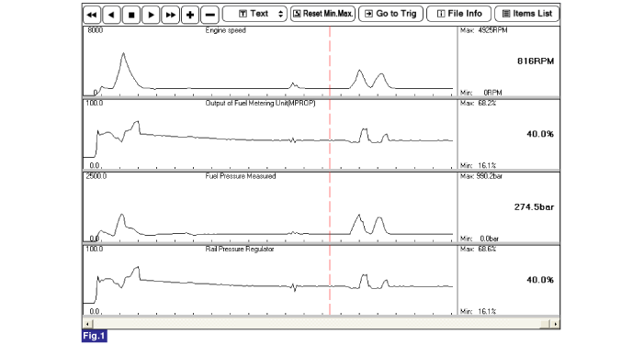
Task: Step back with the single left arrow
Action: pos(111,15)
